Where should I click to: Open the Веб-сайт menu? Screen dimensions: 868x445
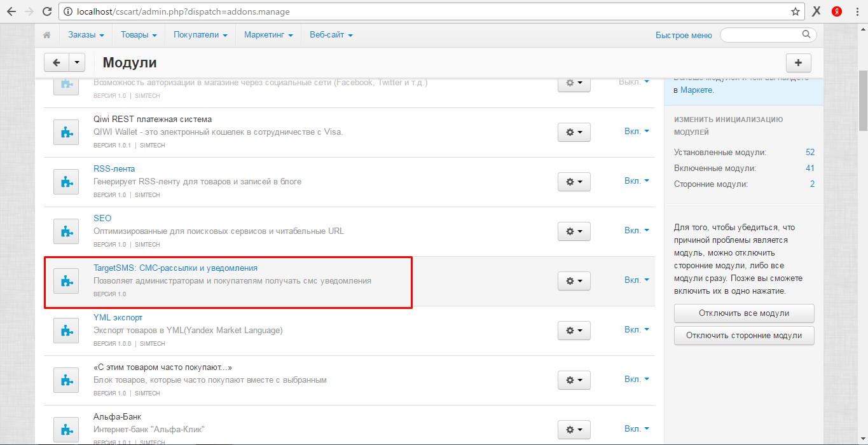[331, 35]
